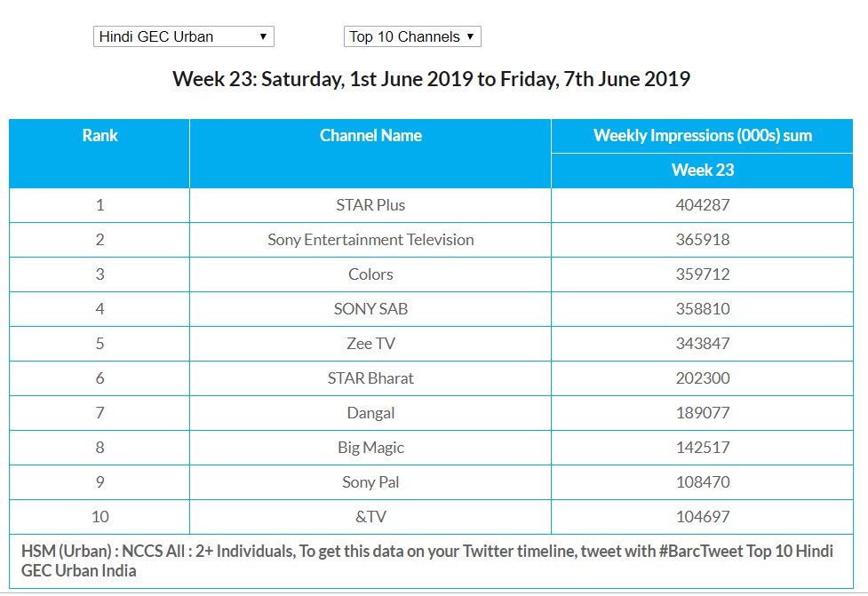Expand the Top 10 Channels dropdown
This screenshot has height=596, width=868.
pyautogui.click(x=412, y=36)
